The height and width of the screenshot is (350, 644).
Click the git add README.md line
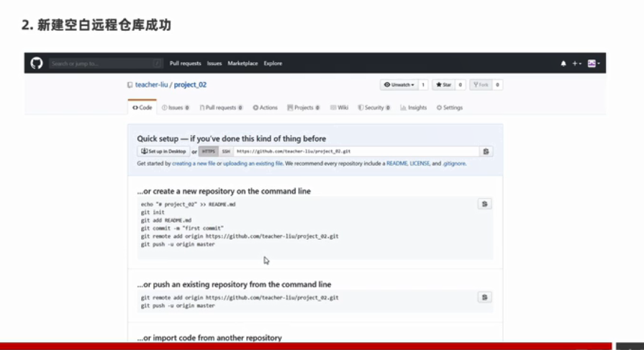pyautogui.click(x=166, y=220)
